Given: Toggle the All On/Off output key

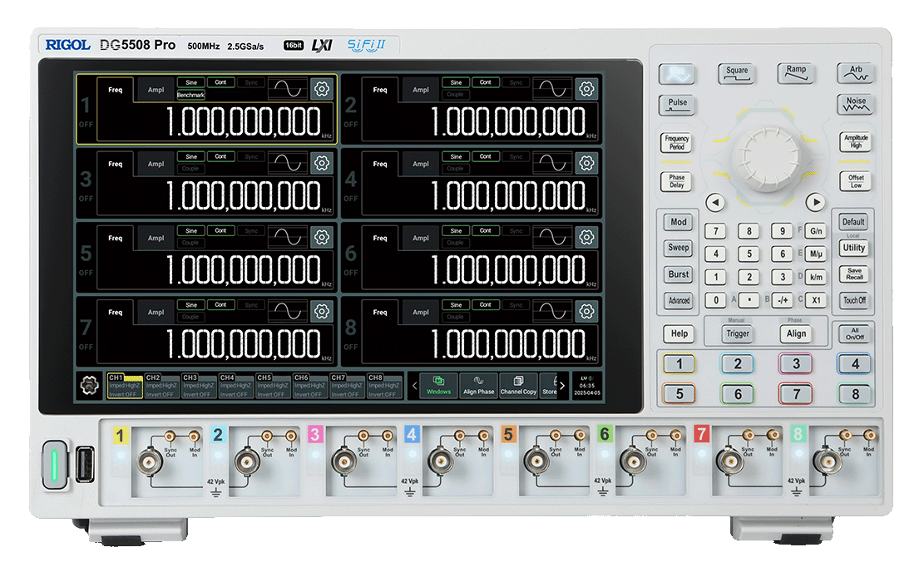Looking at the screenshot, I should 855,334.
